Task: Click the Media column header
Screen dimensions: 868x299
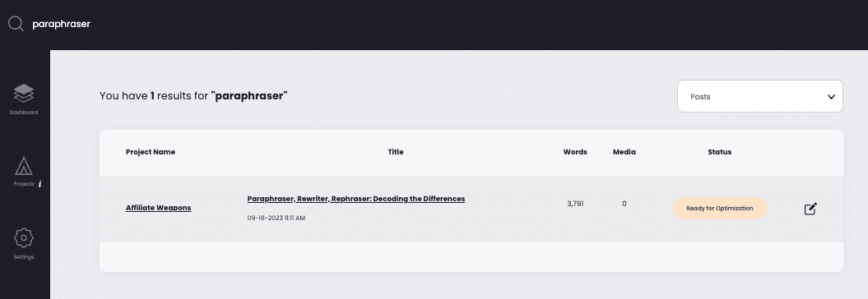Action: [x=624, y=152]
